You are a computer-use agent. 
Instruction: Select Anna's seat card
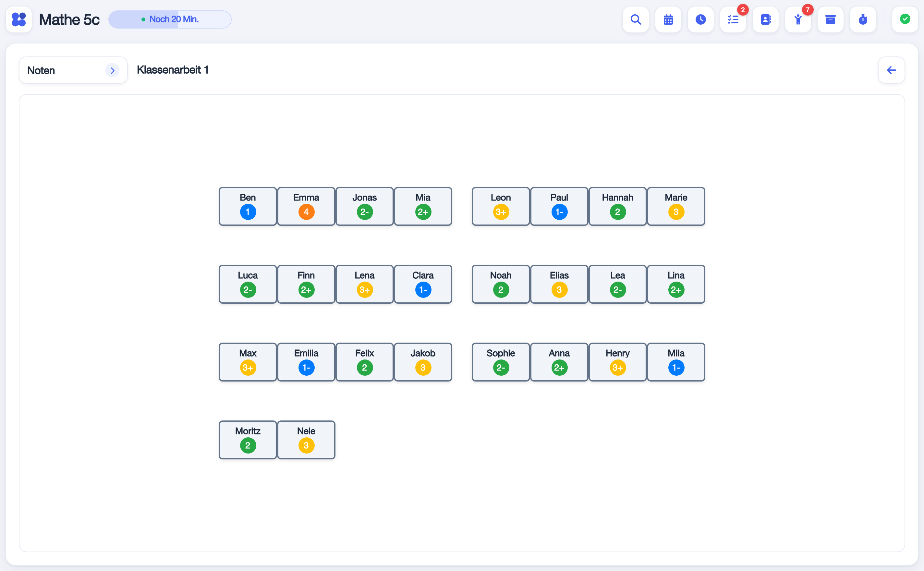tap(559, 362)
